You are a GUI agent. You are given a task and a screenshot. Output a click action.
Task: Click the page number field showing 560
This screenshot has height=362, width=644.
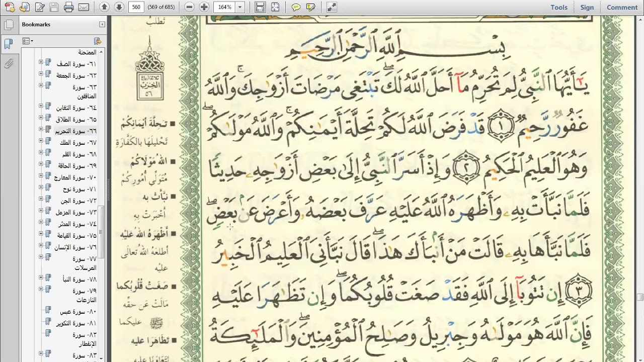[136, 7]
